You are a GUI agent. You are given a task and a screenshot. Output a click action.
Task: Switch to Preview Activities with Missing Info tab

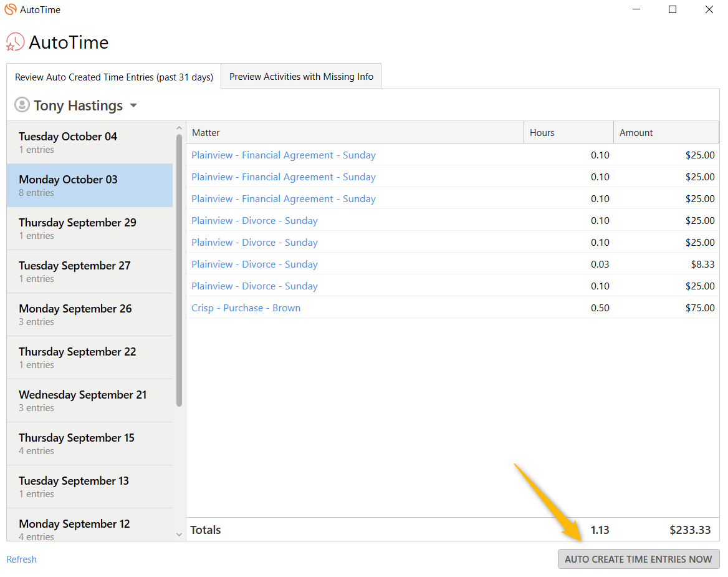click(301, 77)
